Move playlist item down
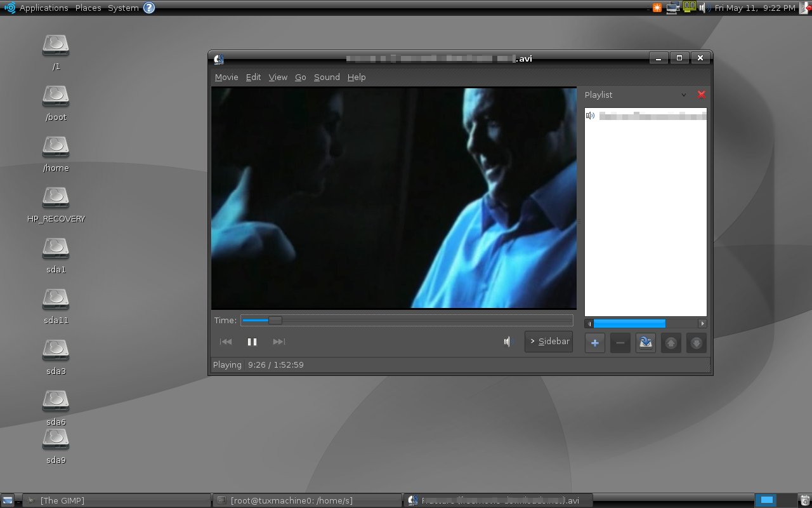Screen dimensions: 812x508 click(696, 343)
